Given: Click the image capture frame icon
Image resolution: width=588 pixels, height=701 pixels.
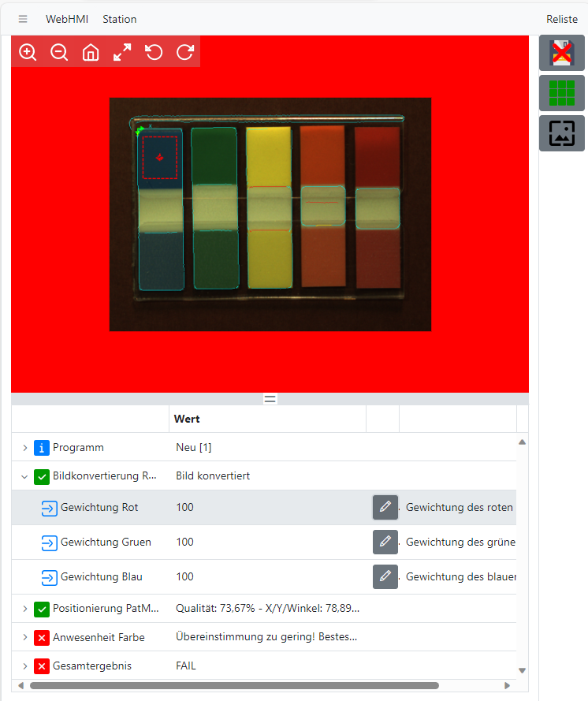Looking at the screenshot, I should click(562, 133).
